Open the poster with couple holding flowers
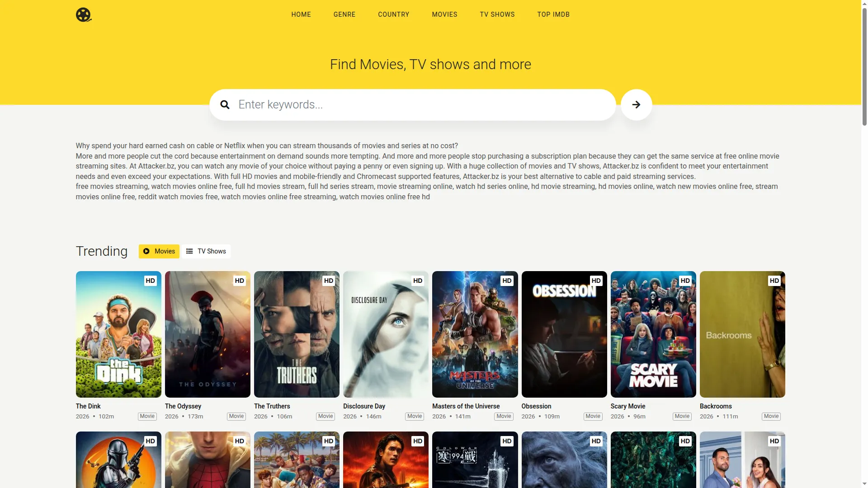The width and height of the screenshot is (868, 488). (x=742, y=460)
